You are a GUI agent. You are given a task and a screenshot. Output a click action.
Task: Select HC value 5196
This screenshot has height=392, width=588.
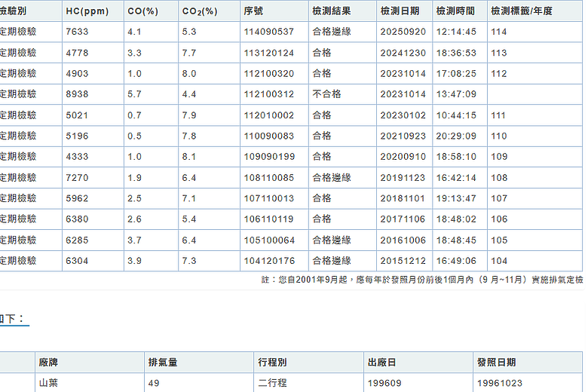[x=77, y=136]
